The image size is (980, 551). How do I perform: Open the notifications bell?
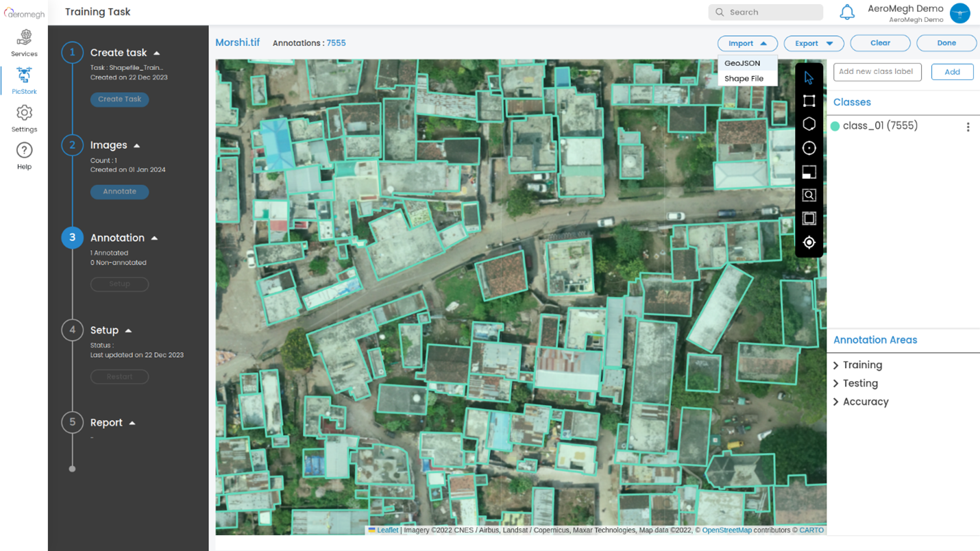click(x=847, y=12)
